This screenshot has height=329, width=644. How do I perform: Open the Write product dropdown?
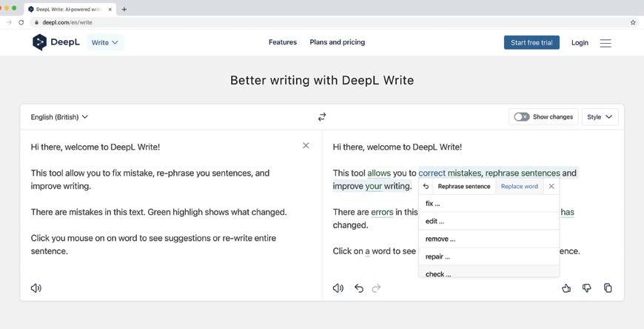105,42
